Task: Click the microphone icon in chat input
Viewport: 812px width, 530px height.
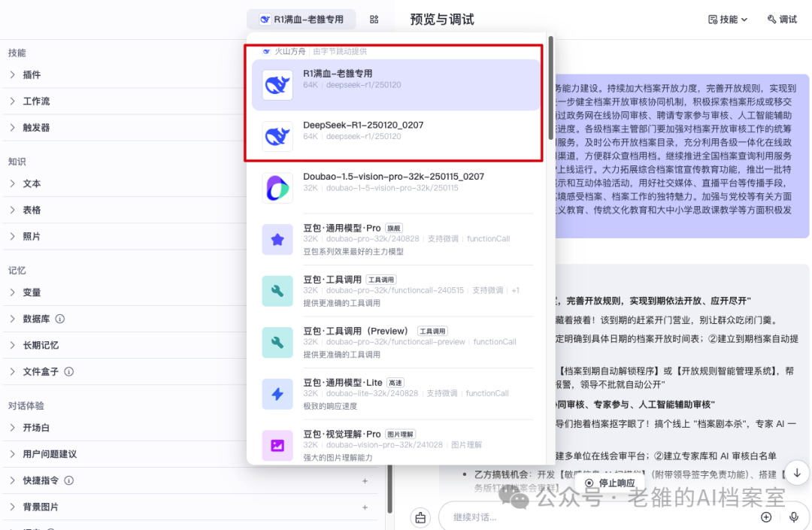Action: coord(793,516)
